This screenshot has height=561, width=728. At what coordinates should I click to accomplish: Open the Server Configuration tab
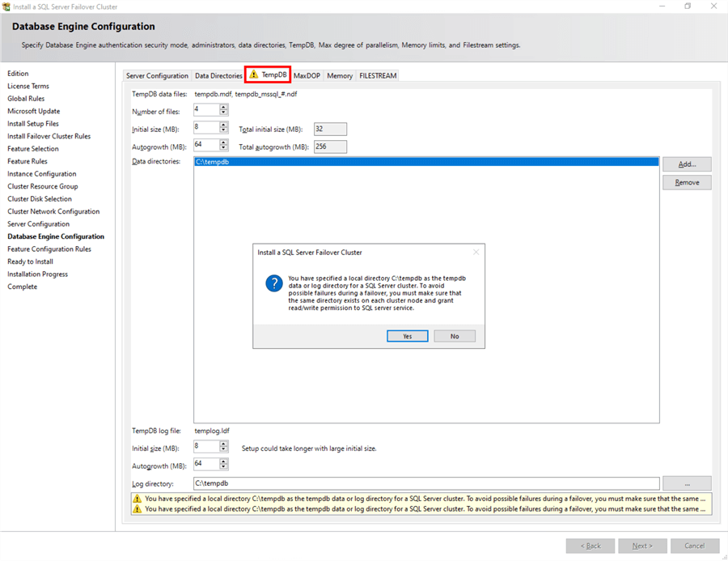(x=157, y=76)
